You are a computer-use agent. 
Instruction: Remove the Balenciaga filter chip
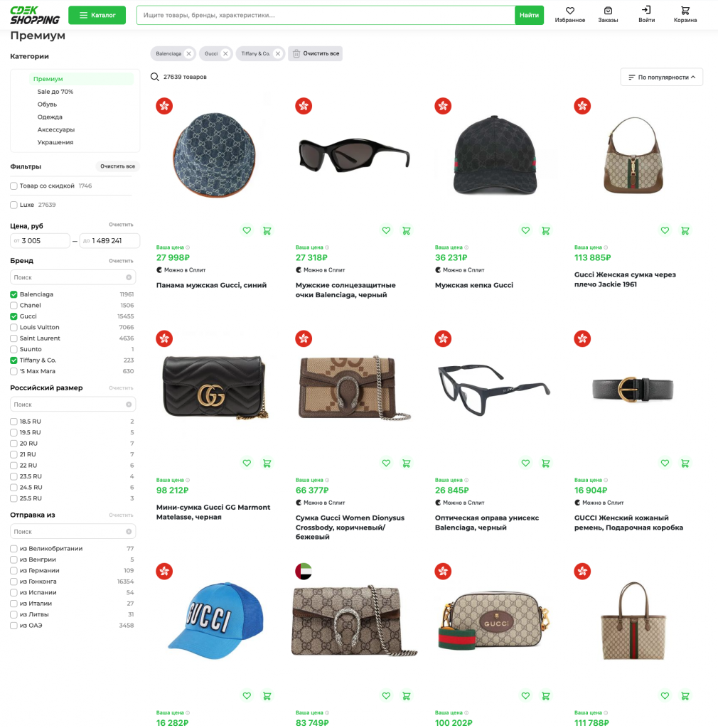tap(188, 53)
